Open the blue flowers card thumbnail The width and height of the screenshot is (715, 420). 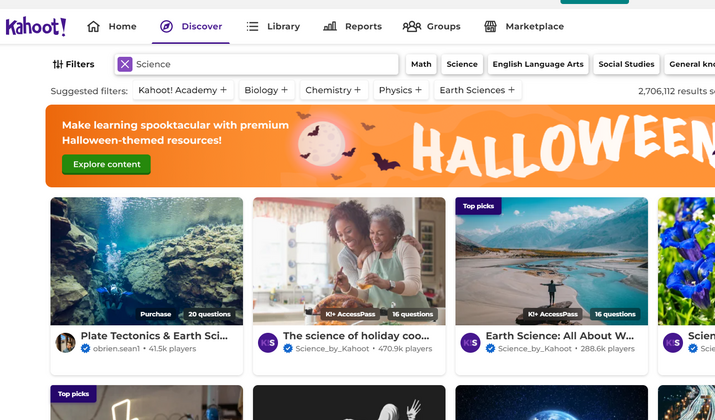[x=686, y=261]
